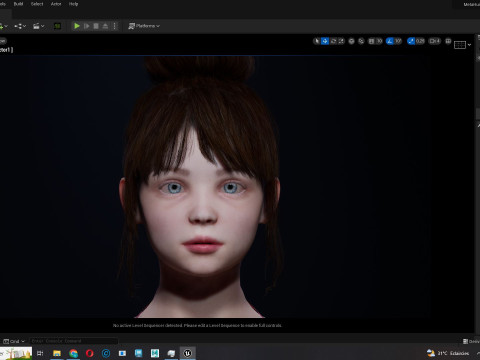Switch to Unreal Engine in taskbar
Image resolution: width=480 pixels, height=360 pixels.
(x=188, y=353)
